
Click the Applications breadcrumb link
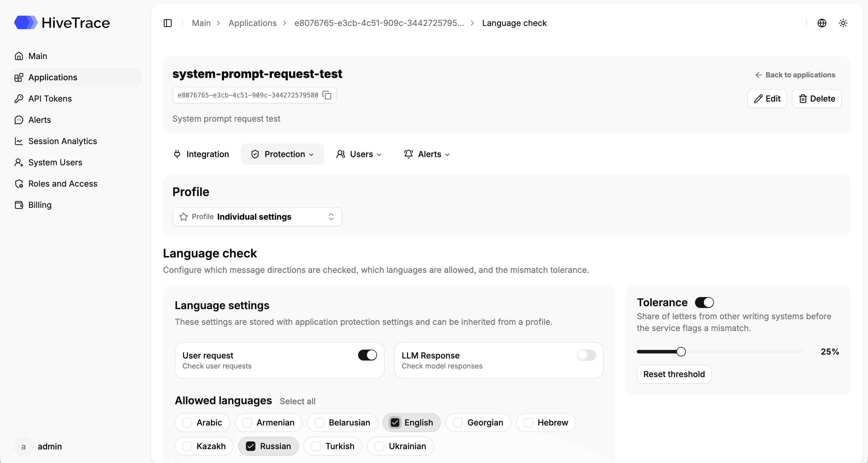pos(252,23)
